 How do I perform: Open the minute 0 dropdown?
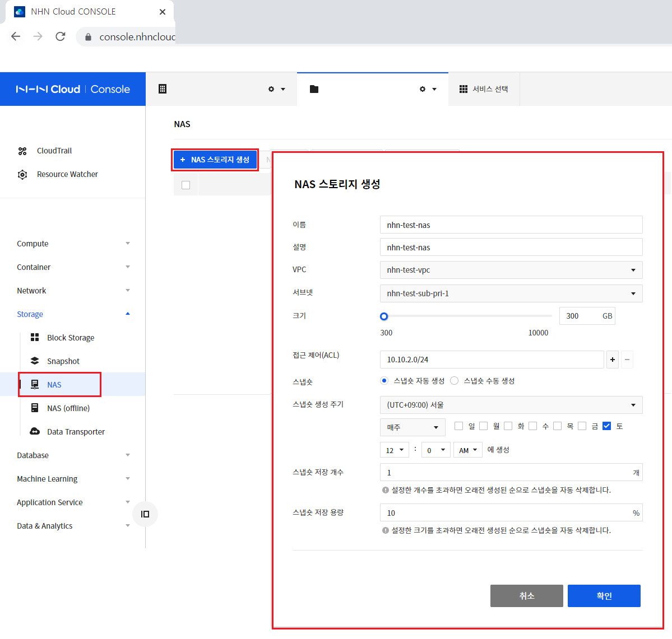click(436, 450)
